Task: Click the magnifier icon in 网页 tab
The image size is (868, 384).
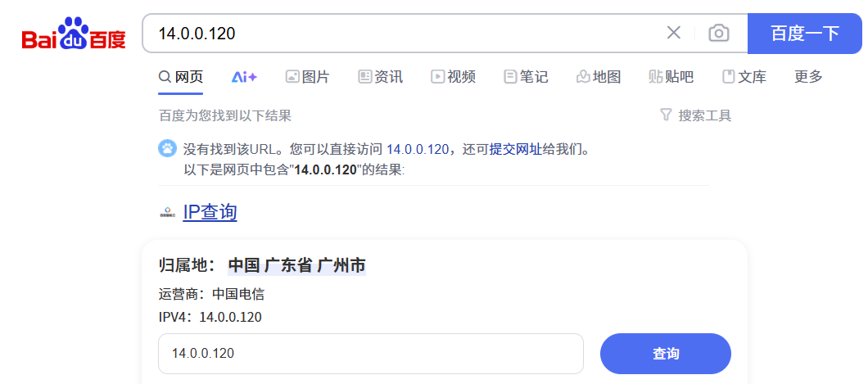Action: pyautogui.click(x=165, y=77)
